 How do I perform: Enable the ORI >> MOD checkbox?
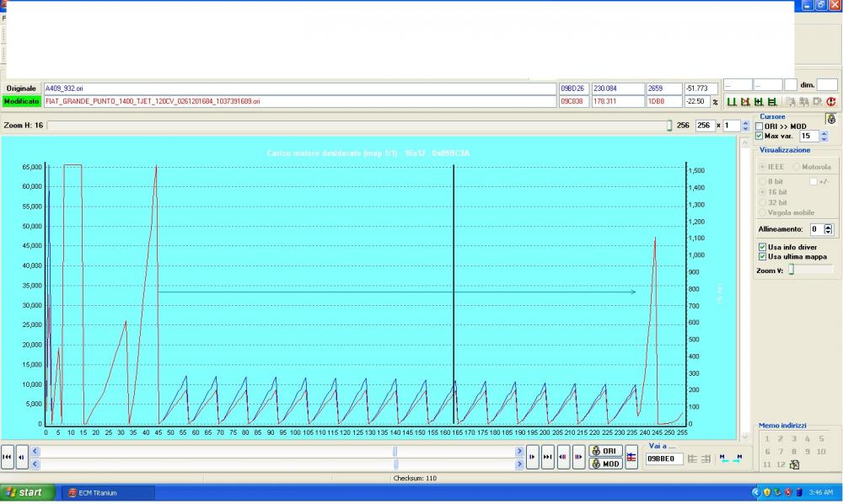coord(760,126)
